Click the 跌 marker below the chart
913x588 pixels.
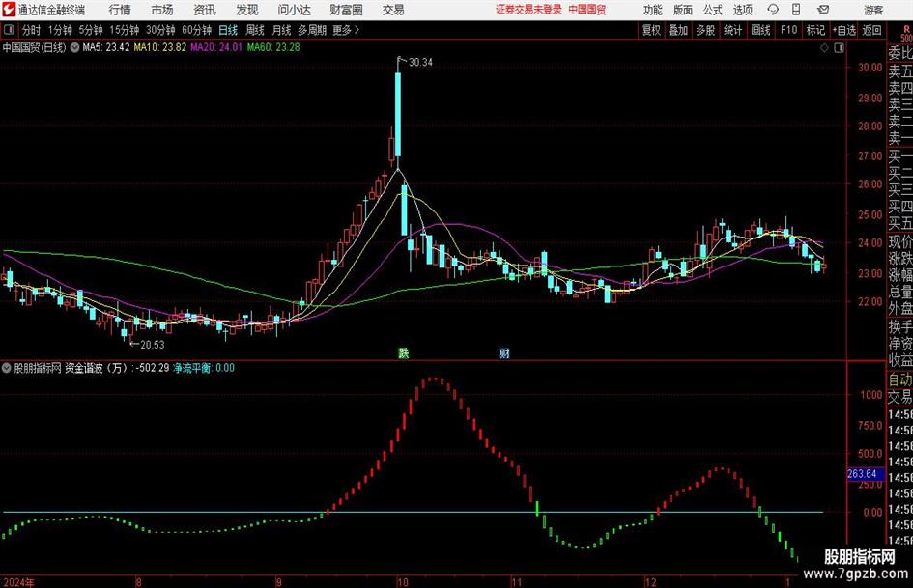click(404, 352)
